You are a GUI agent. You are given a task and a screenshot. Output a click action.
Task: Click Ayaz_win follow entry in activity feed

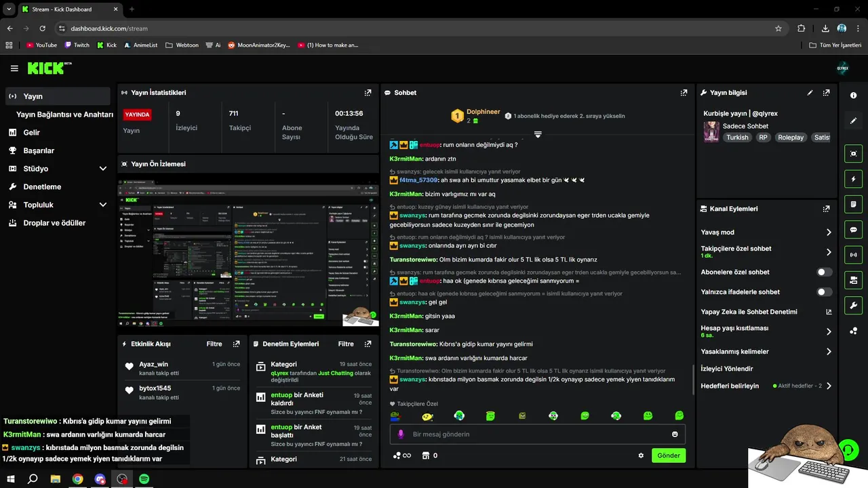tap(181, 368)
